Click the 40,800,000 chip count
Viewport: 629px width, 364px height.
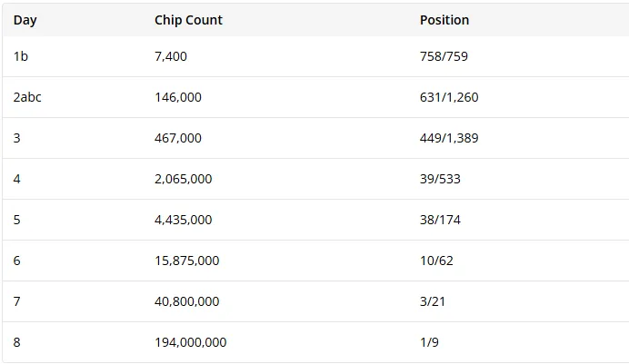pos(187,301)
